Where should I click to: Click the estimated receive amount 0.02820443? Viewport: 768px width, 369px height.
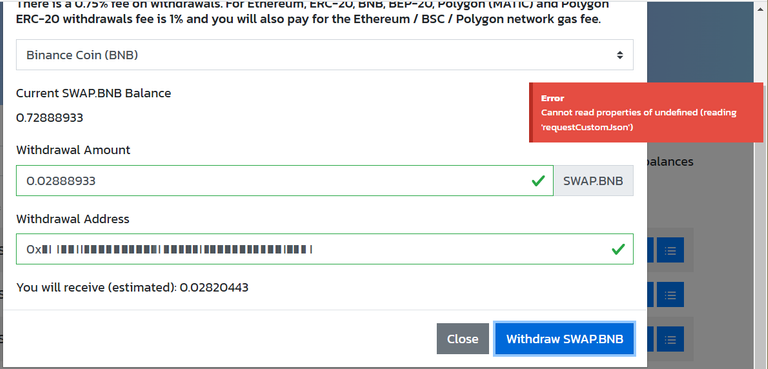[214, 287]
